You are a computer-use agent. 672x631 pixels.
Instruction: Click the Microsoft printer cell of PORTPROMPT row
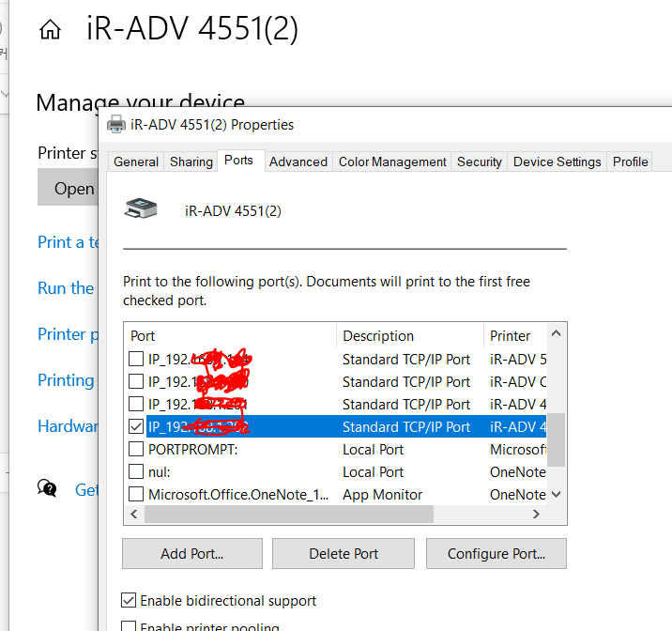coord(518,449)
